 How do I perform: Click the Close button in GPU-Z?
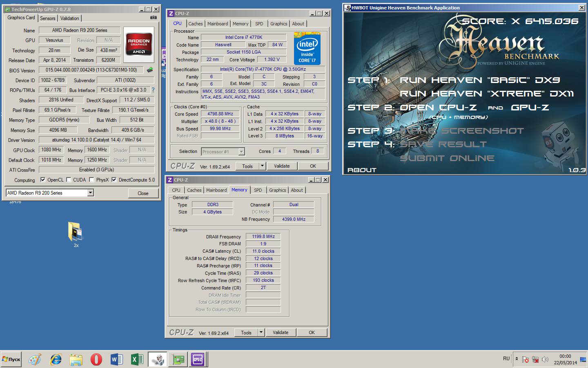[x=143, y=193]
